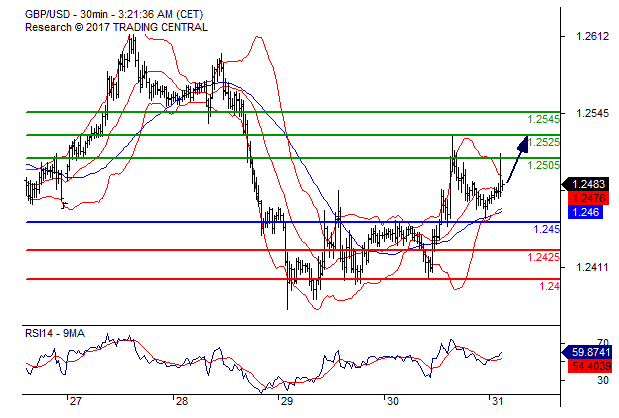The image size is (619, 418).
Task: Select the 1.2612 price axis label
Action: (593, 36)
